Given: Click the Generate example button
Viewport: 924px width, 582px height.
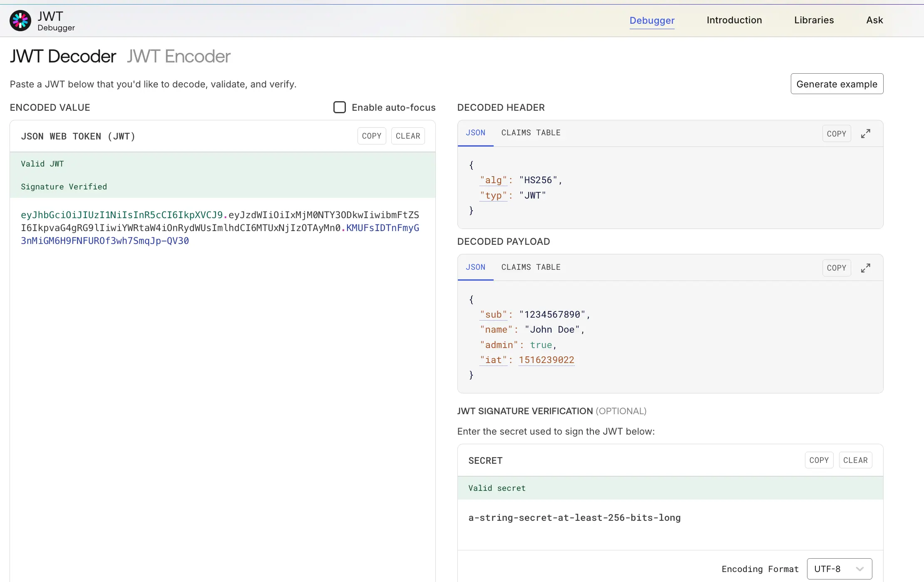Looking at the screenshot, I should click(x=837, y=84).
